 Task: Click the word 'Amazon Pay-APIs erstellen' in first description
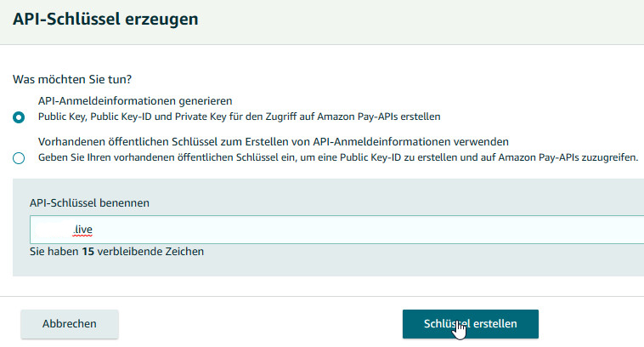click(379, 117)
